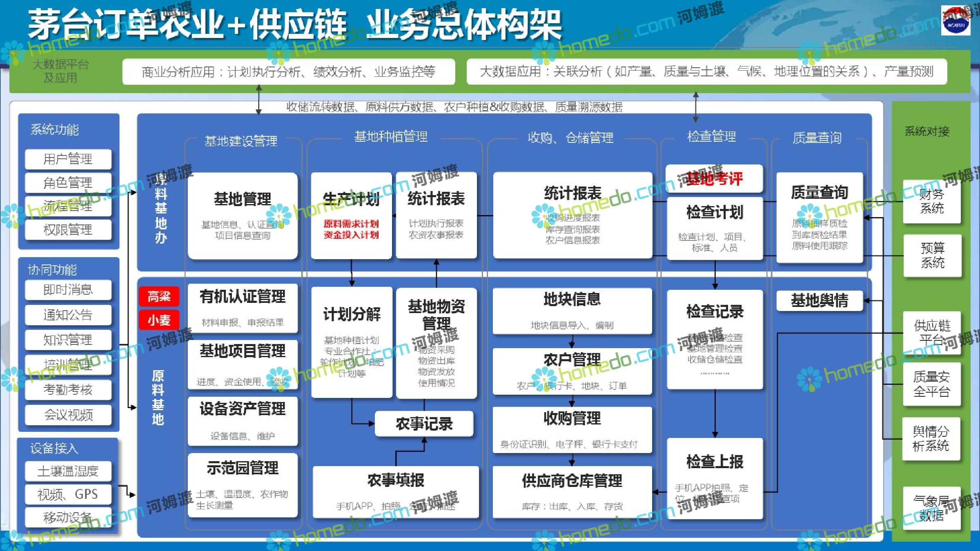This screenshot has width=980, height=551.
Task: Click the Moutai logo in the corner
Action: click(956, 21)
